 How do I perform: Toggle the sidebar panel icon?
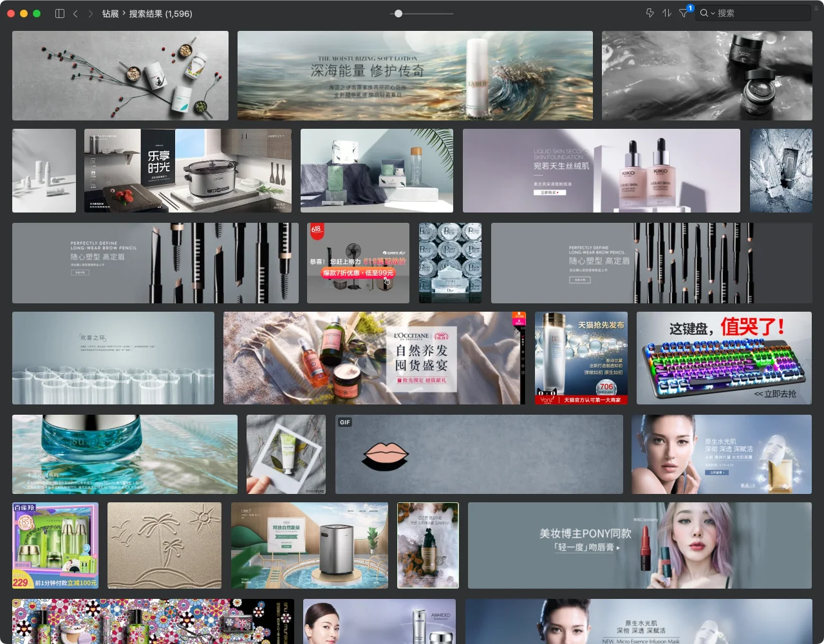coord(60,14)
